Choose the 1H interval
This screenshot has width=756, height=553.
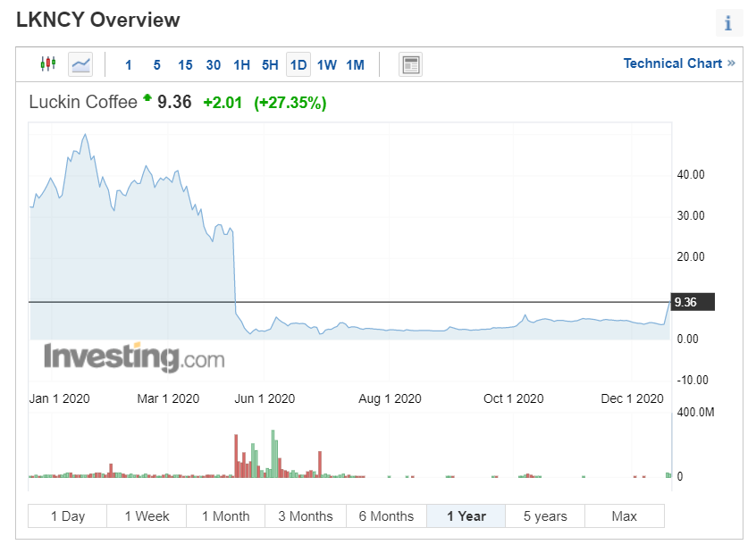coord(241,65)
